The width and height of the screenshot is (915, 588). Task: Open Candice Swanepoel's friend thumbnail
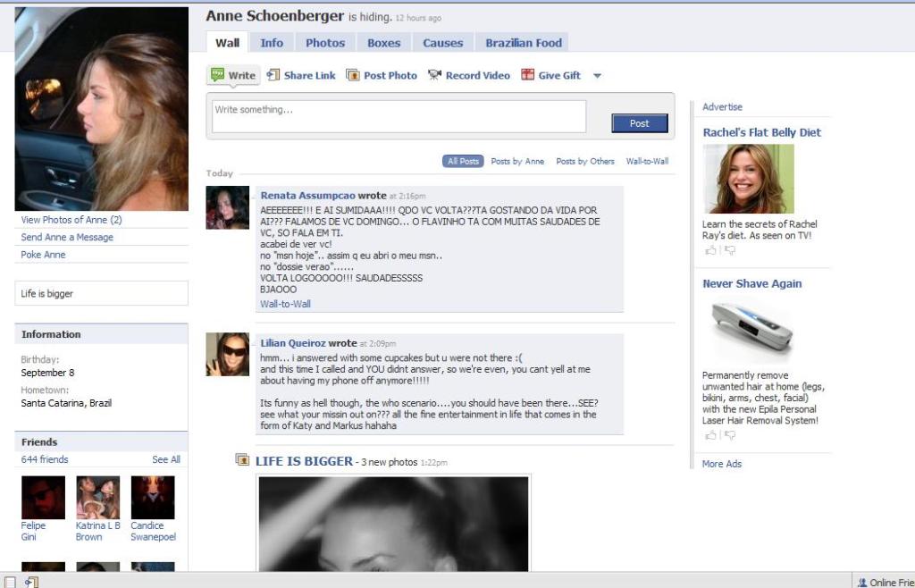(153, 498)
